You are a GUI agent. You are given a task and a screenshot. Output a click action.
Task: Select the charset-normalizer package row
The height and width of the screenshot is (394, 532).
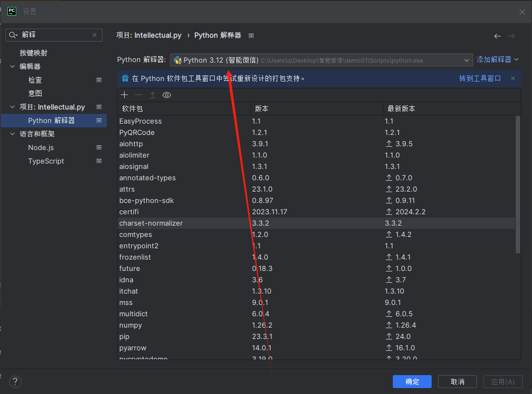point(317,223)
